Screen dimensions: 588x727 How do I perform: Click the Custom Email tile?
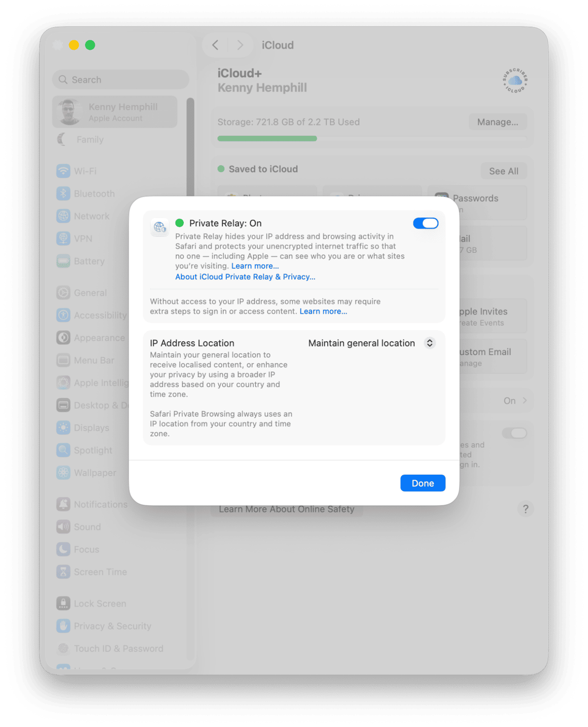(492, 357)
